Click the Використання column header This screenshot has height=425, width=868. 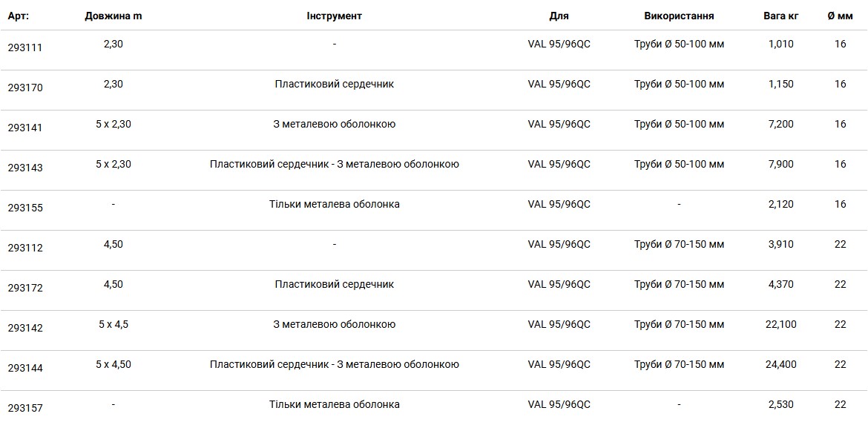[x=679, y=16]
